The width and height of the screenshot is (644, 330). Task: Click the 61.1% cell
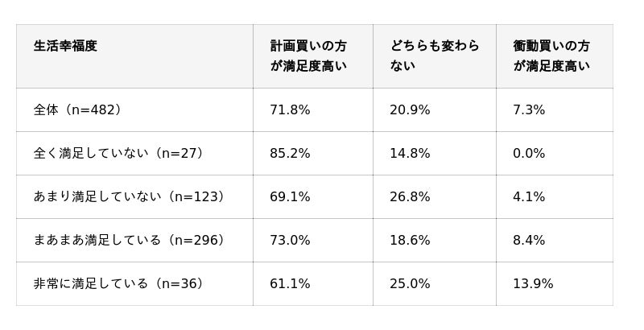290,284
